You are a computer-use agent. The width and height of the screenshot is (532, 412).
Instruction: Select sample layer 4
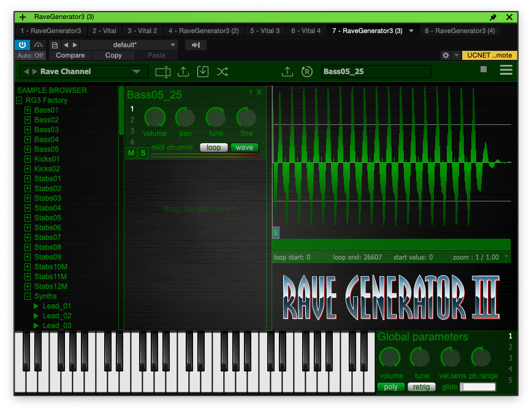(x=132, y=141)
